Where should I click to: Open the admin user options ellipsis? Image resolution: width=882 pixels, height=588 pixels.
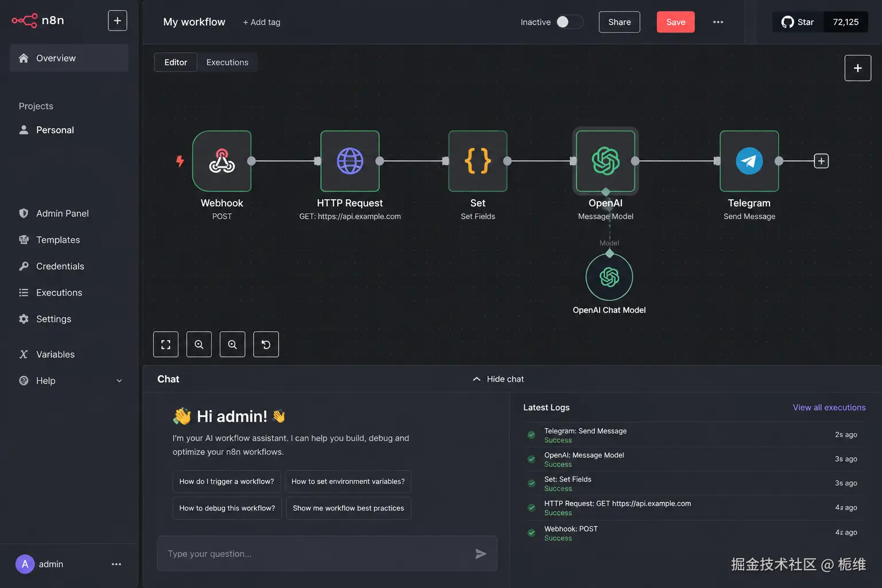tap(117, 564)
